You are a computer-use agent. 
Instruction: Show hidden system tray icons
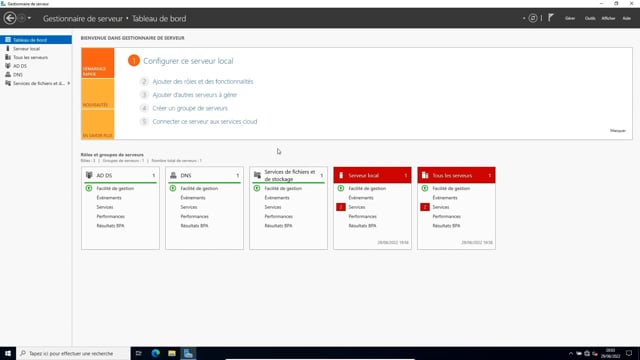point(571,353)
